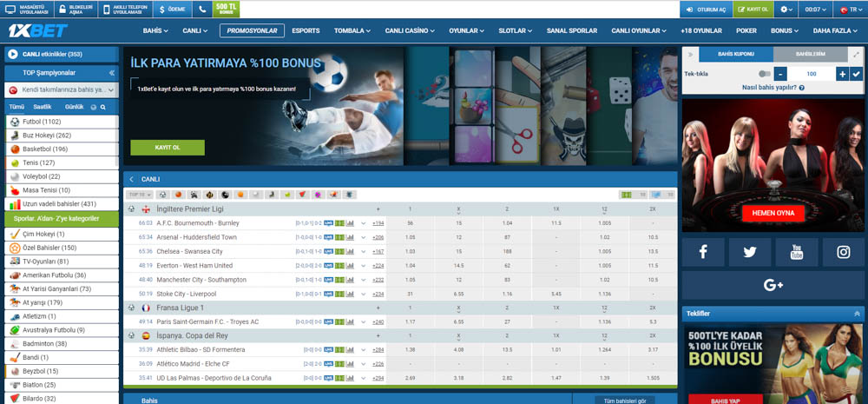Open the Twitter social link
The height and width of the screenshot is (404, 868).
click(x=750, y=252)
